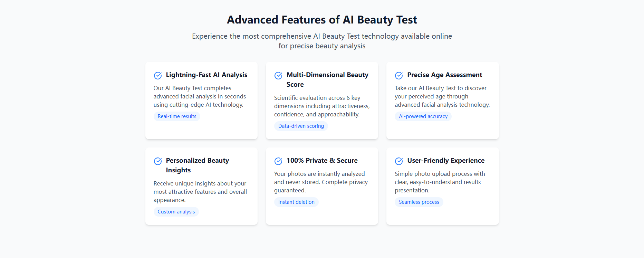Click the Seamless process badge

click(x=419, y=202)
